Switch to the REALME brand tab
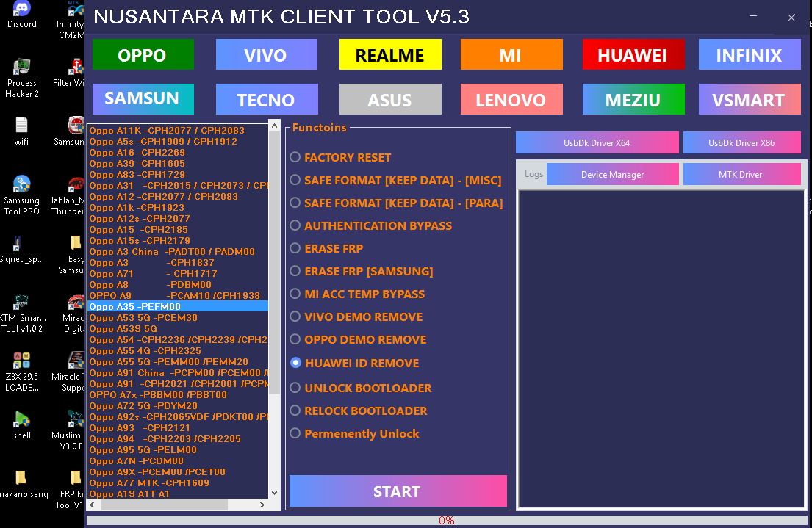Viewport: 812px width, 528px height. (390, 54)
